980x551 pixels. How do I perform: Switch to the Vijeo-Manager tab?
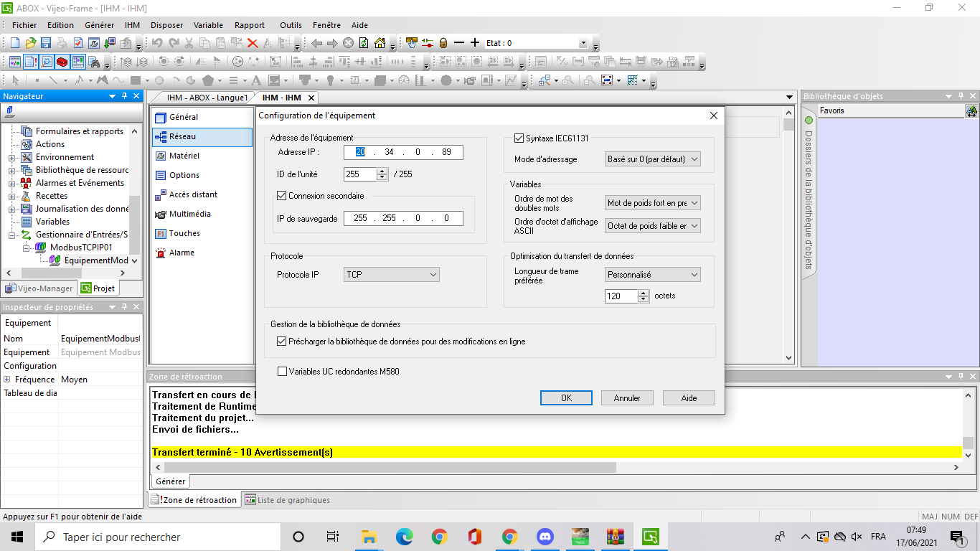[39, 288]
